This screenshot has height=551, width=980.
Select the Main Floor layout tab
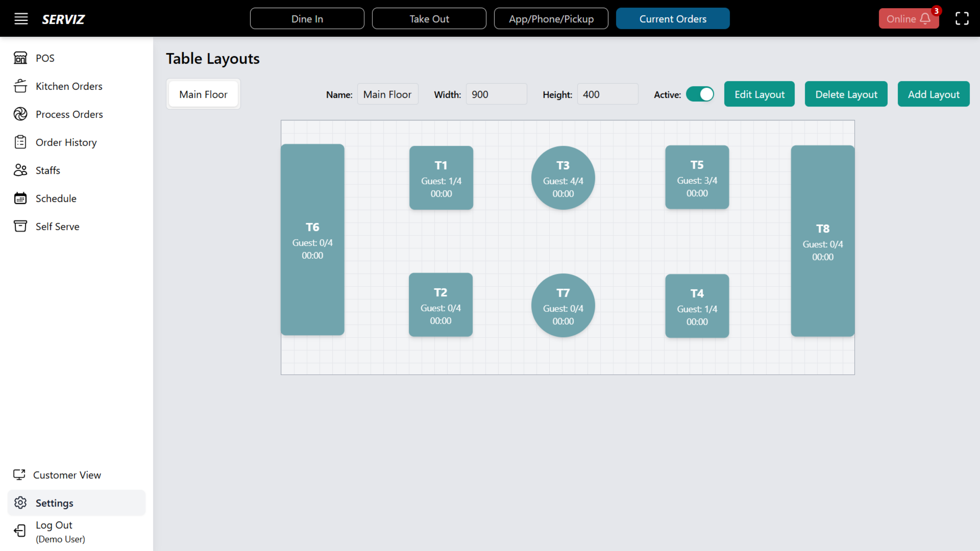[x=203, y=94]
